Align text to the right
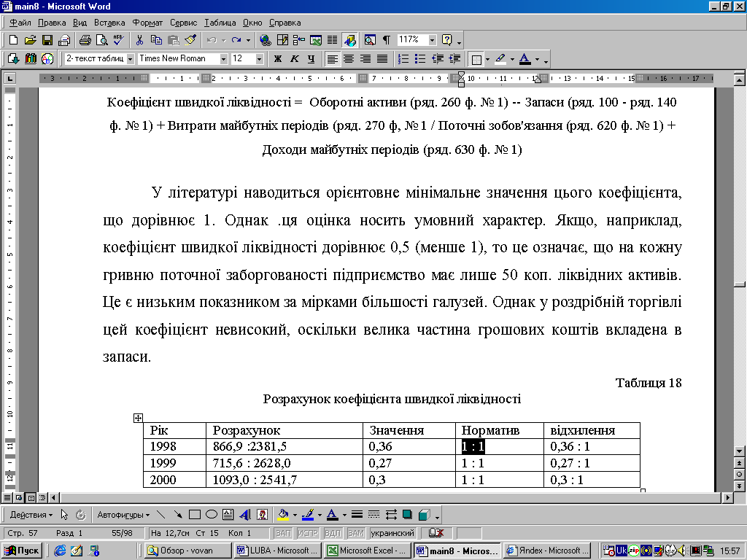 (365, 58)
